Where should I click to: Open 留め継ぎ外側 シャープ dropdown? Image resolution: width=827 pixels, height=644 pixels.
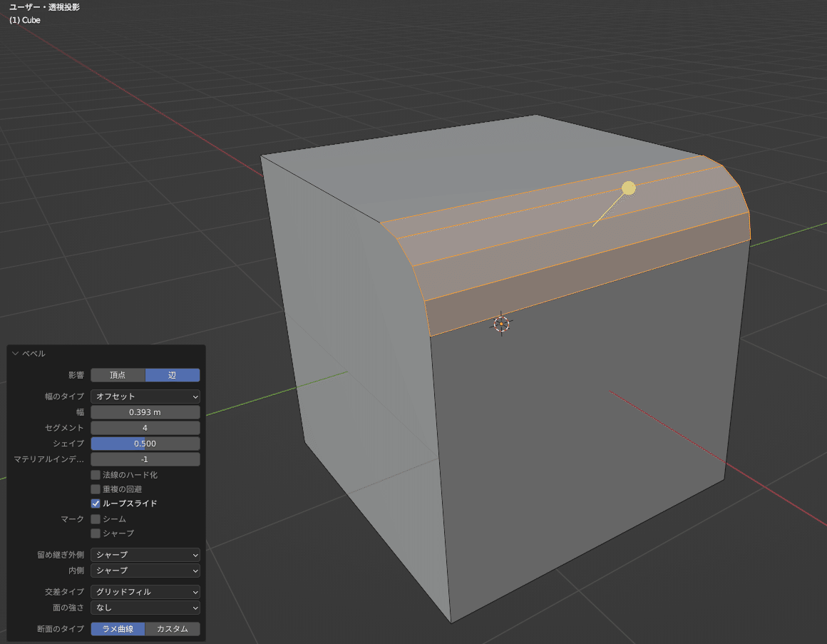(x=145, y=555)
